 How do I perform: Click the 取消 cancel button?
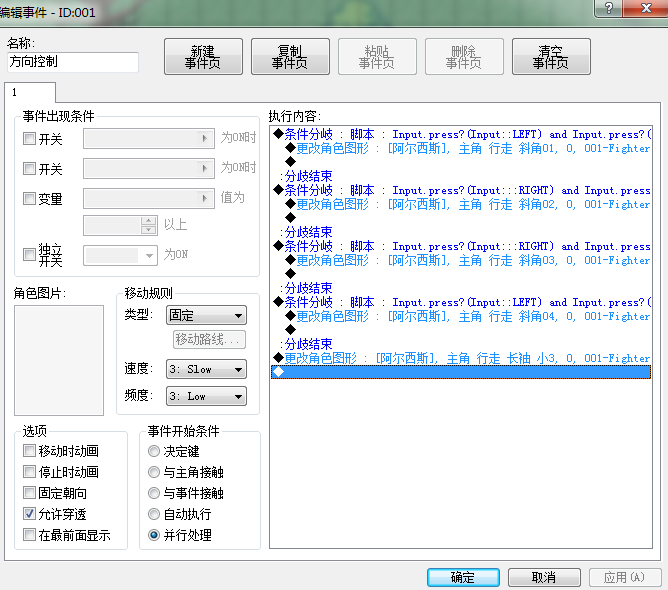point(544,577)
